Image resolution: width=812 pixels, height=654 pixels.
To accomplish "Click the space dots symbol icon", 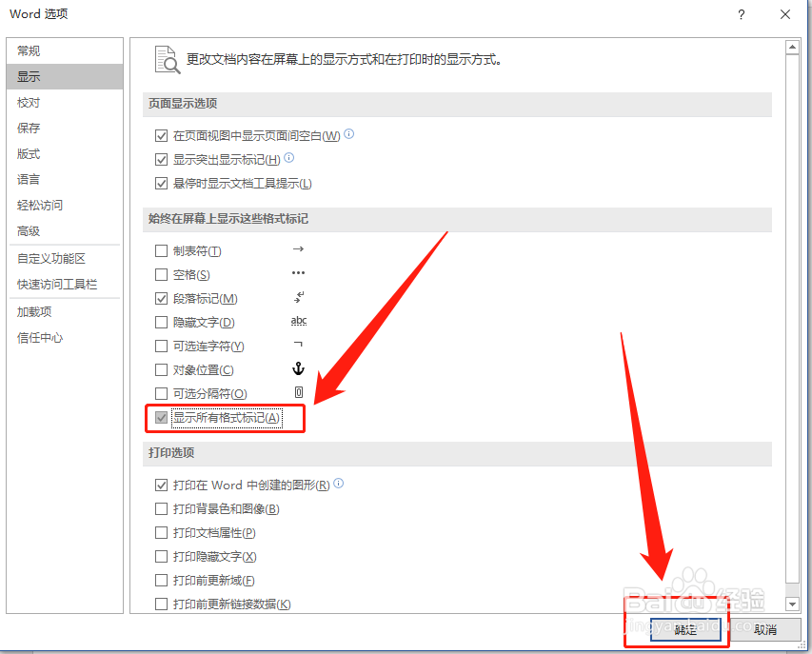I will click(298, 273).
